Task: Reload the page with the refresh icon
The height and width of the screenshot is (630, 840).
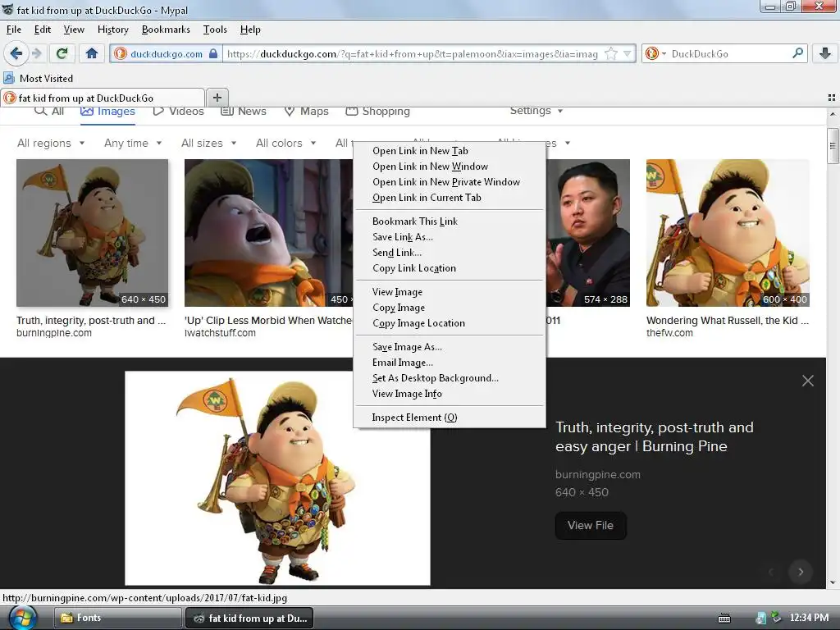Action: click(x=62, y=53)
